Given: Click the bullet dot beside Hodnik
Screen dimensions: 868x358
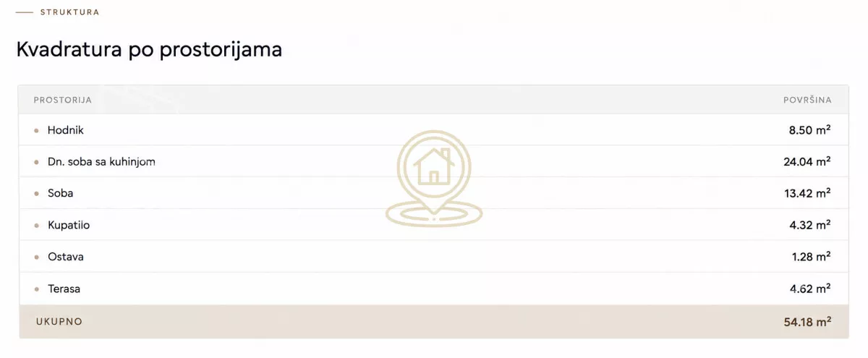Looking at the screenshot, I should [x=36, y=131].
